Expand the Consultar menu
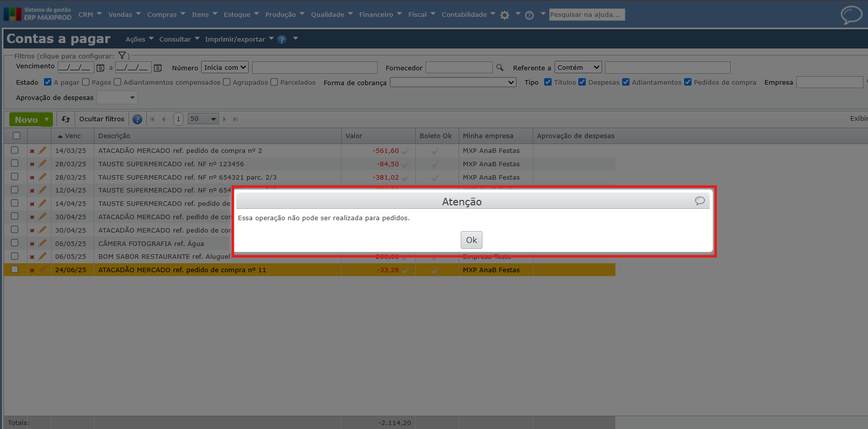Viewport: 868px width, 429px height. tap(179, 39)
